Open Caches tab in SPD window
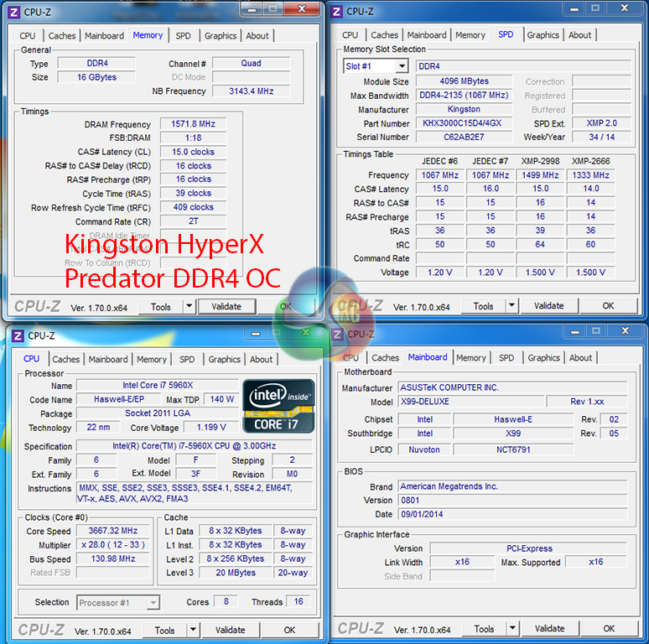Image resolution: width=649 pixels, height=644 pixels. (385, 35)
